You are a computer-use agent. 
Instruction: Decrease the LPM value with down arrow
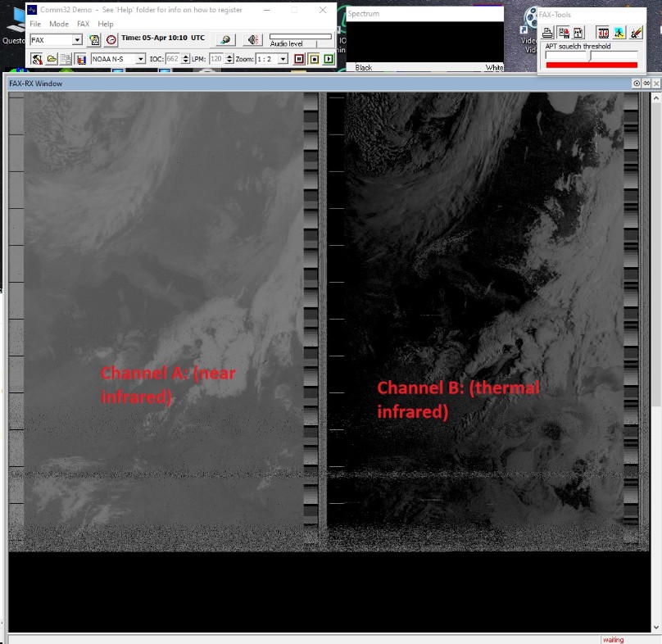229,61
